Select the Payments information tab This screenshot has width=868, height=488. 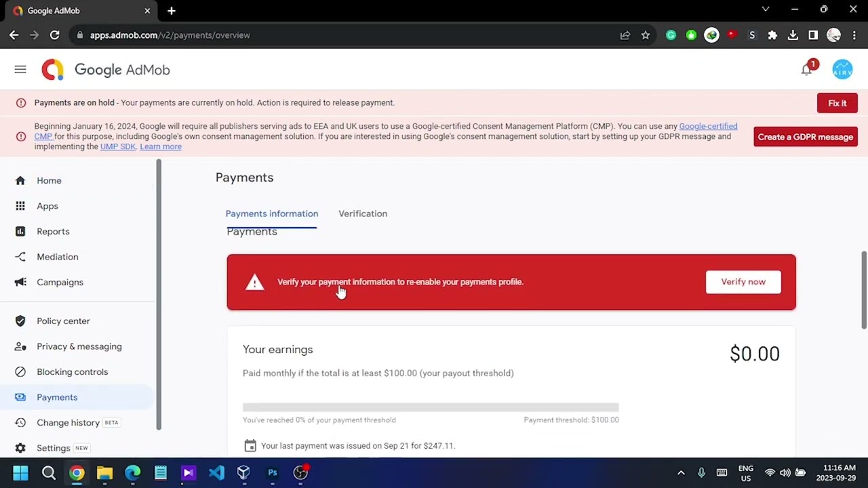[x=272, y=213]
